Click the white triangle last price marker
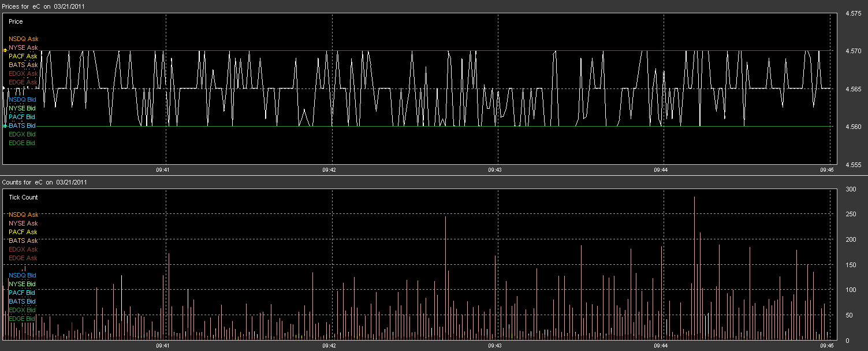 tap(3, 88)
